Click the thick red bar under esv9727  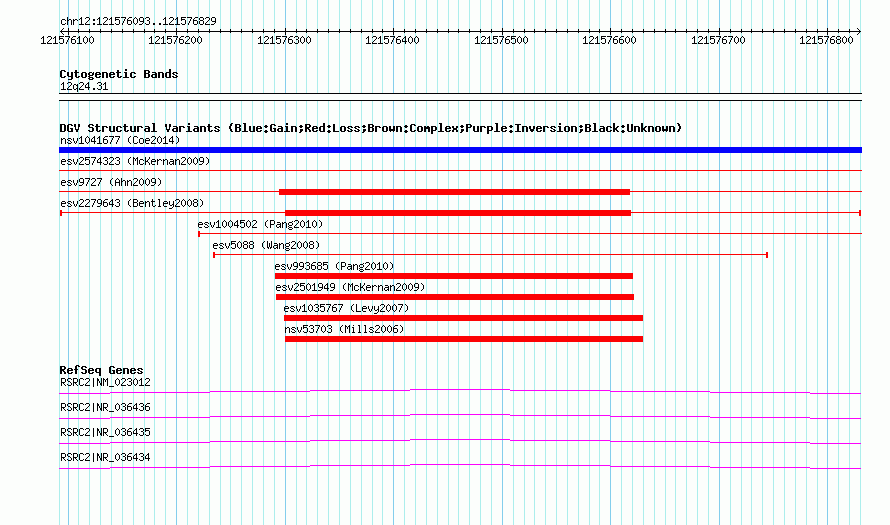tap(454, 192)
